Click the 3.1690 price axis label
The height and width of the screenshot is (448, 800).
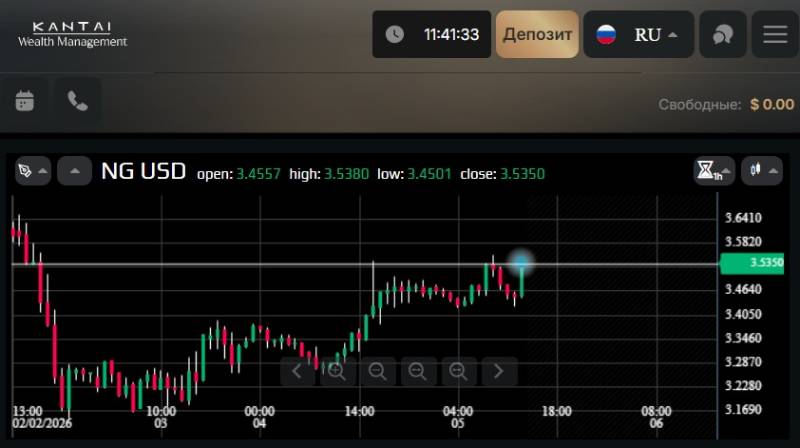743,409
